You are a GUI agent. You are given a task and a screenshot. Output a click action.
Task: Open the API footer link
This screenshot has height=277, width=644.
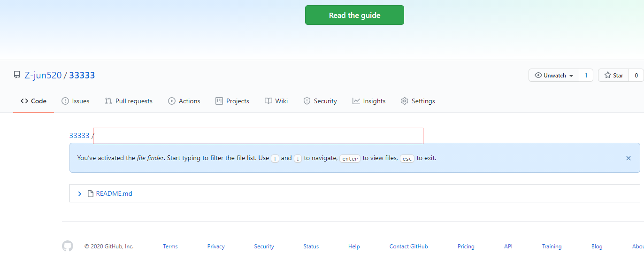(x=508, y=246)
